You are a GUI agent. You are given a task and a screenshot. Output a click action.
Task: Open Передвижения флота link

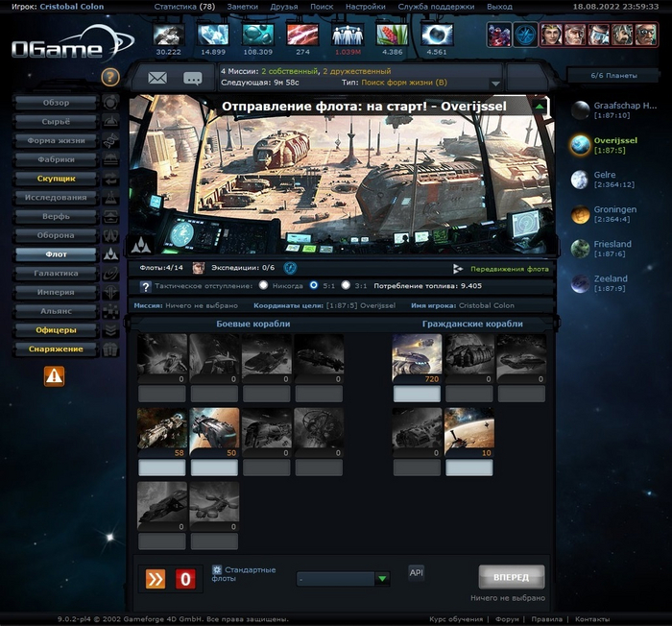pyautogui.click(x=510, y=269)
